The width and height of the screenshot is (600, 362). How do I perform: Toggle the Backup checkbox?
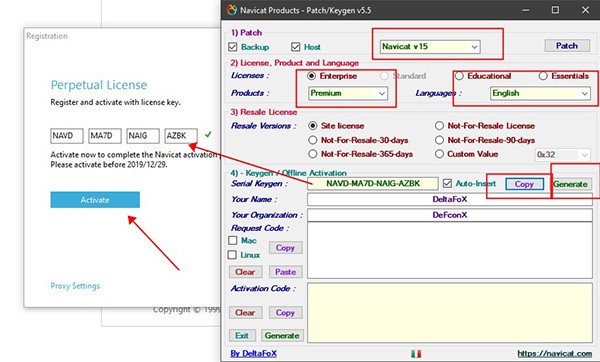[233, 47]
